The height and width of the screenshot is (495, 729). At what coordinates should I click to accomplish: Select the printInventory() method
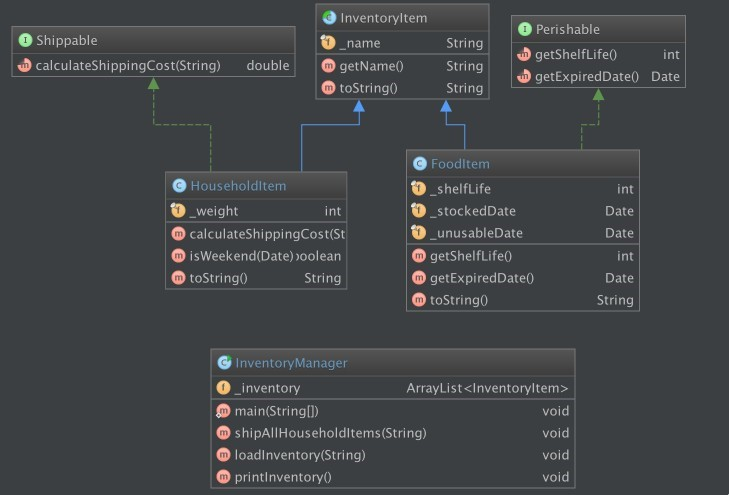[282, 477]
